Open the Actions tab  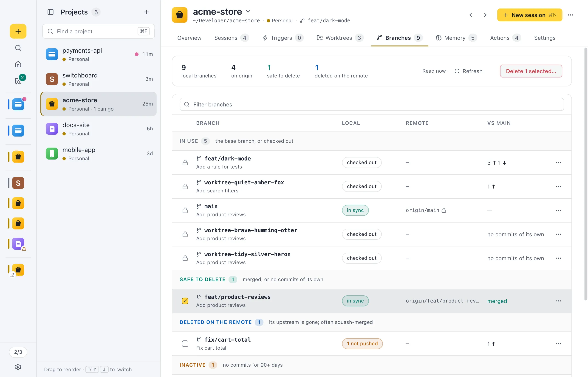505,38
